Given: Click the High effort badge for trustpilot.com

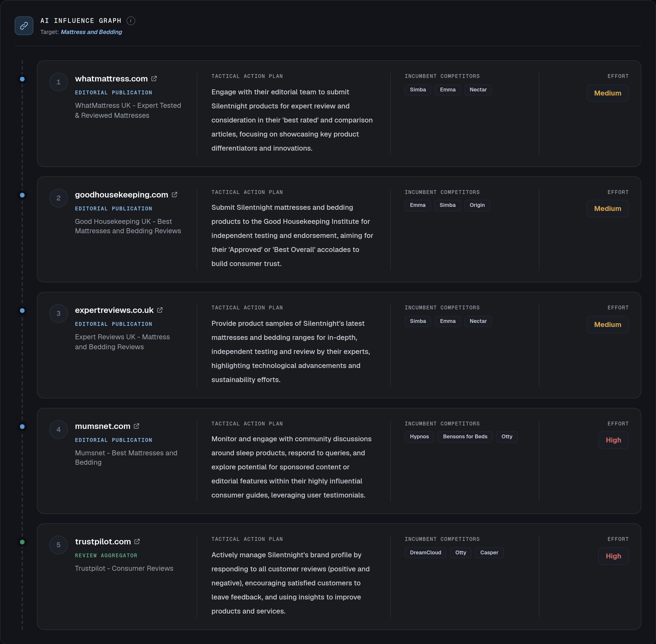Looking at the screenshot, I should (613, 556).
